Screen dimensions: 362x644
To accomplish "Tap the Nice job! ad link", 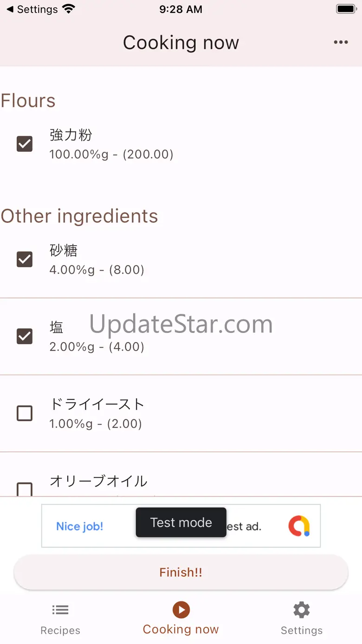I will (x=80, y=526).
